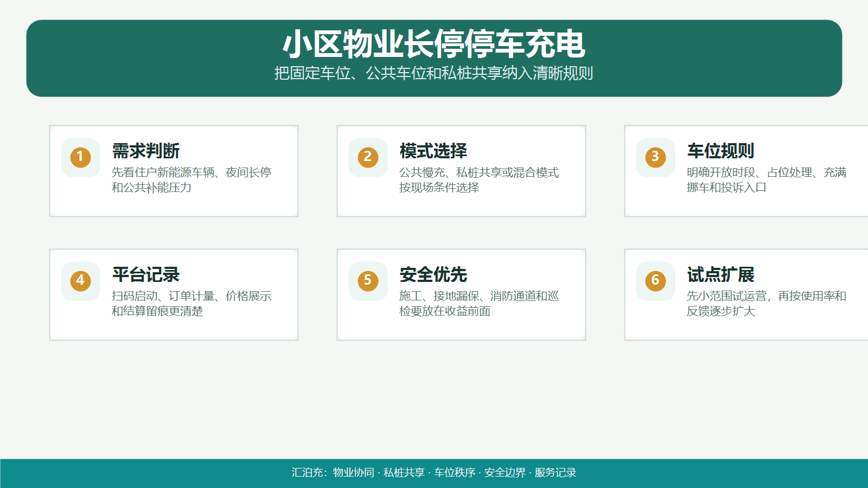Click the number 1 badge icon

pyautogui.click(x=80, y=157)
